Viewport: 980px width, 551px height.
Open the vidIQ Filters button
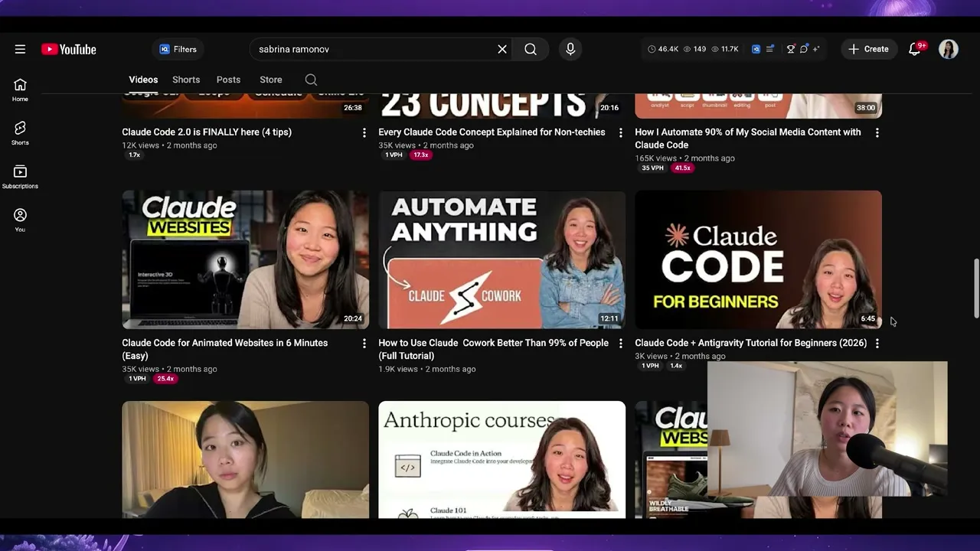(178, 49)
